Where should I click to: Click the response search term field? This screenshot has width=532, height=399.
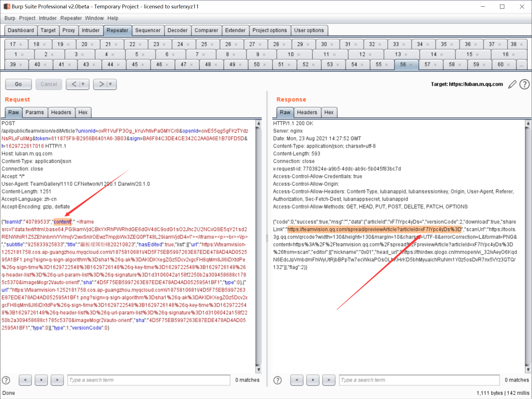coord(419,380)
